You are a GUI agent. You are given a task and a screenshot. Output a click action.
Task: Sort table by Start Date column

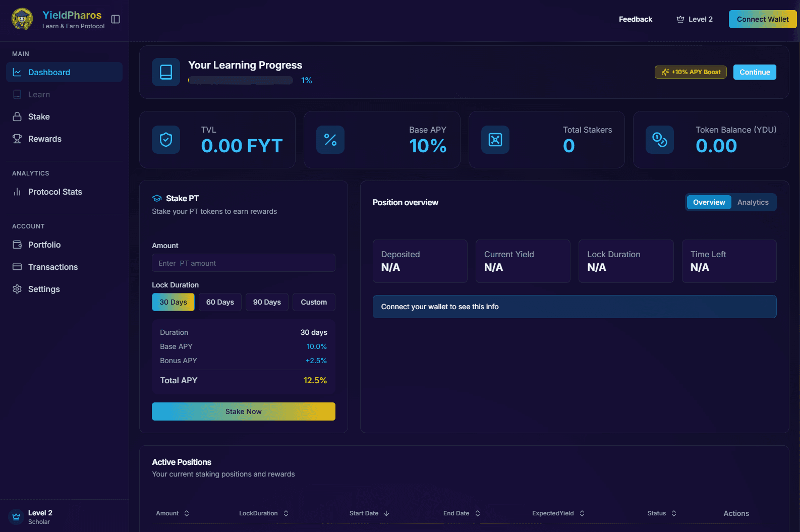[369, 513]
